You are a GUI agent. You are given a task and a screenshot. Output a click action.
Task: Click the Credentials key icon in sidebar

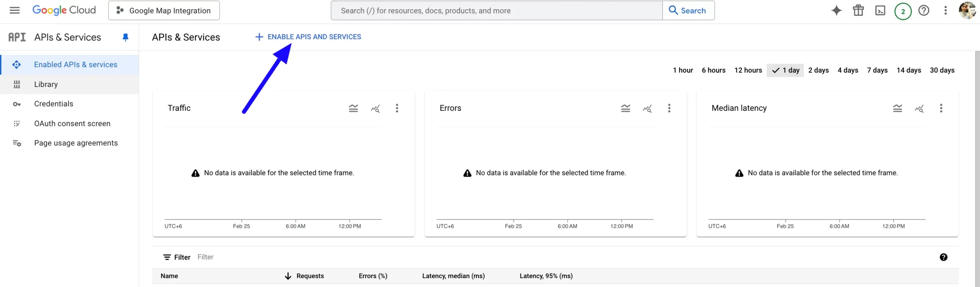[x=17, y=104]
